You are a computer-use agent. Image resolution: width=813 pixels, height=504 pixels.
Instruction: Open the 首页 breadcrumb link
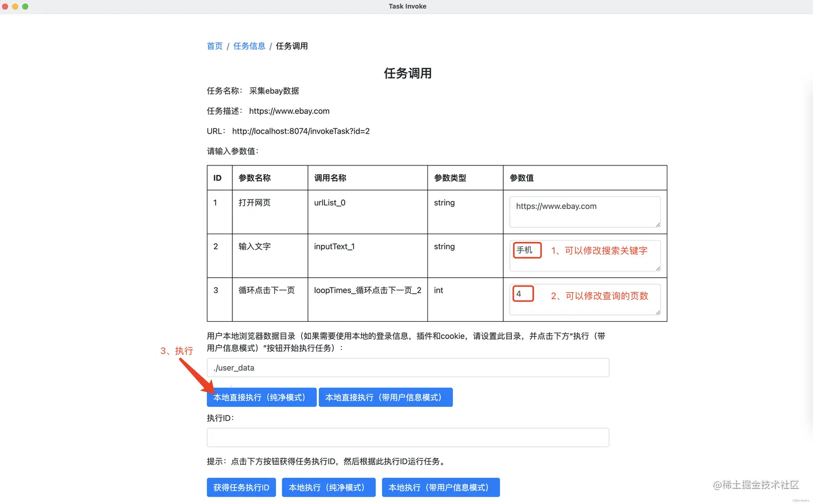(214, 46)
